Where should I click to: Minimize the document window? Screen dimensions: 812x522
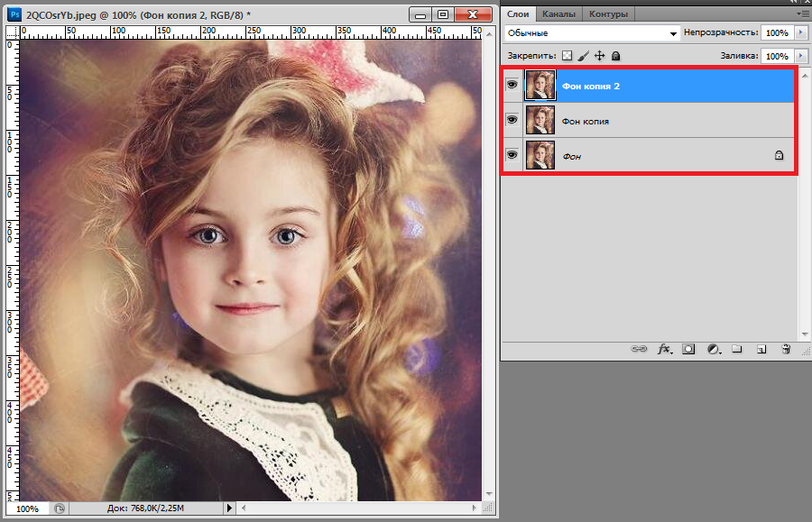[x=420, y=14]
